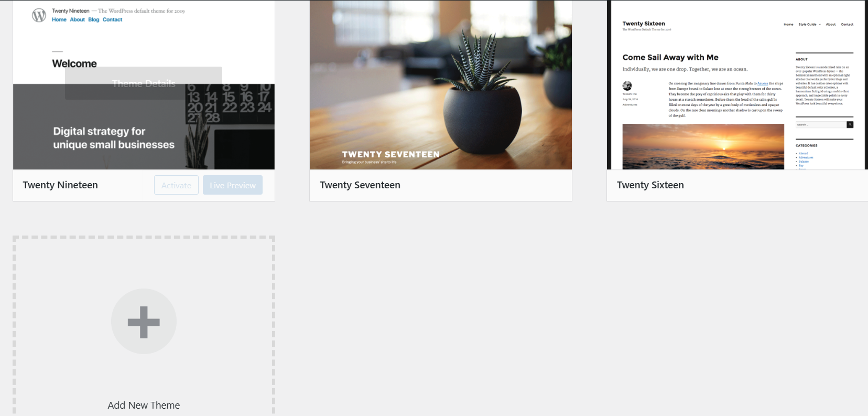The height and width of the screenshot is (416, 868).
Task: Select the Twenty Seventeen theme screenshot
Action: pyautogui.click(x=441, y=85)
